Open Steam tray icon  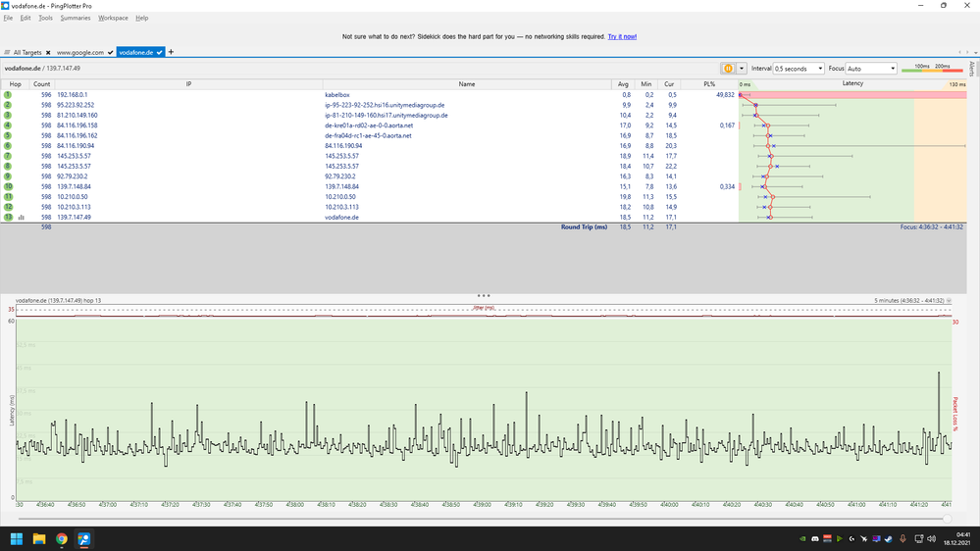pyautogui.click(x=888, y=538)
